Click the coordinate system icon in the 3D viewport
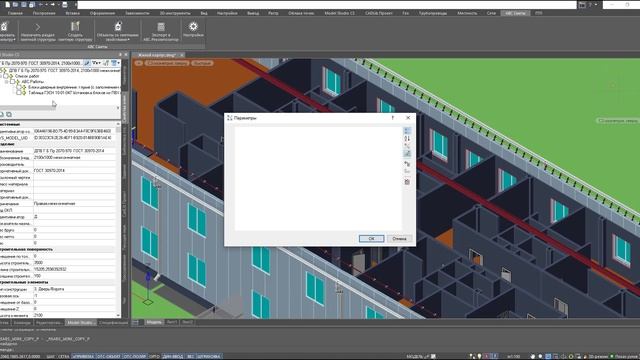 point(148,290)
